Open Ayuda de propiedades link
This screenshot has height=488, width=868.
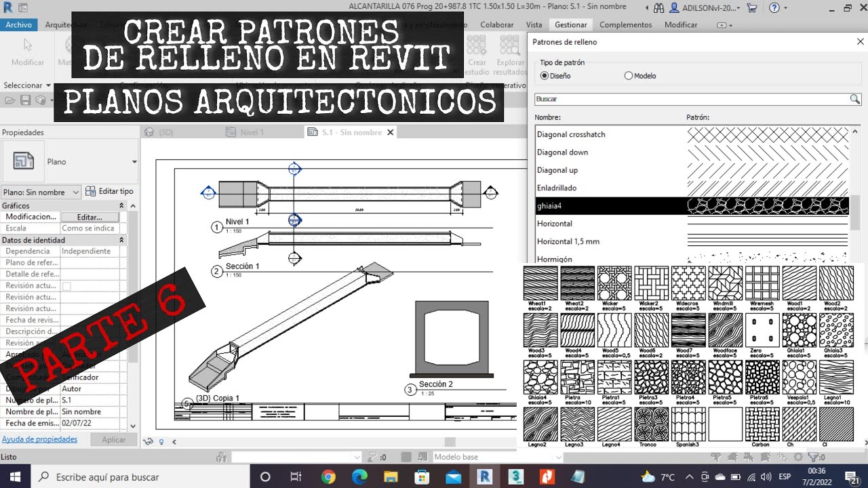[x=39, y=439]
